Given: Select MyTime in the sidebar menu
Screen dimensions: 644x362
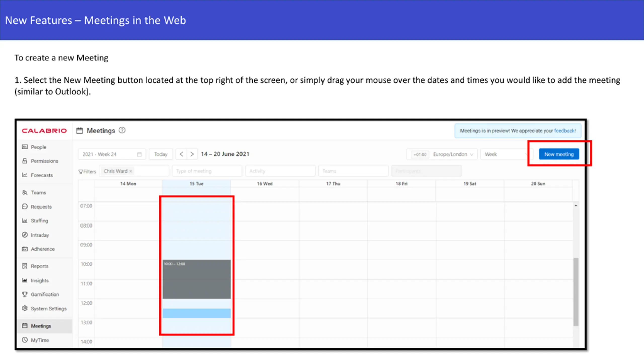Looking at the screenshot, I should (45, 340).
